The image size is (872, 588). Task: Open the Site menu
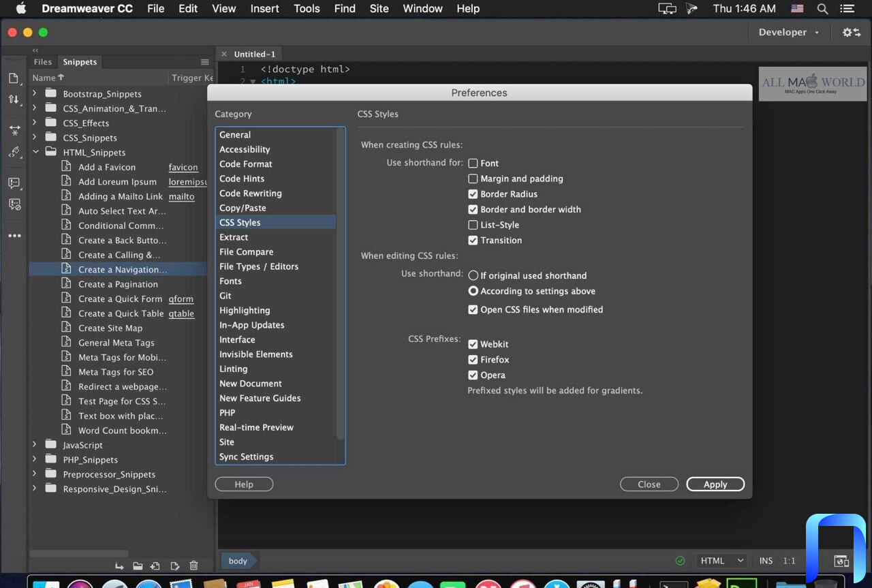tap(379, 9)
